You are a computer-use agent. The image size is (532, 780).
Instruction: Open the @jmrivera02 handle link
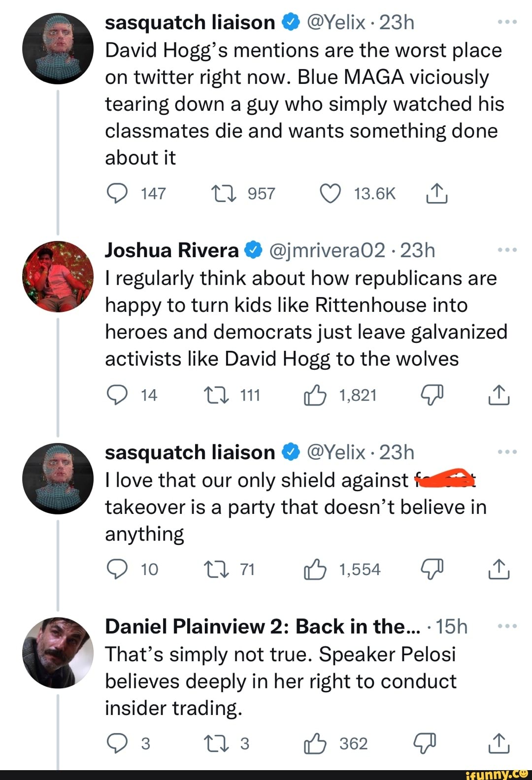[x=327, y=250]
